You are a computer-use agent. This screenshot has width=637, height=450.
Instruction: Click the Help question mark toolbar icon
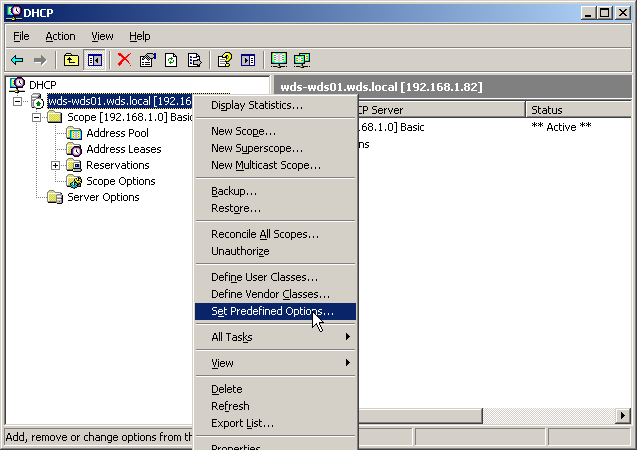click(225, 60)
